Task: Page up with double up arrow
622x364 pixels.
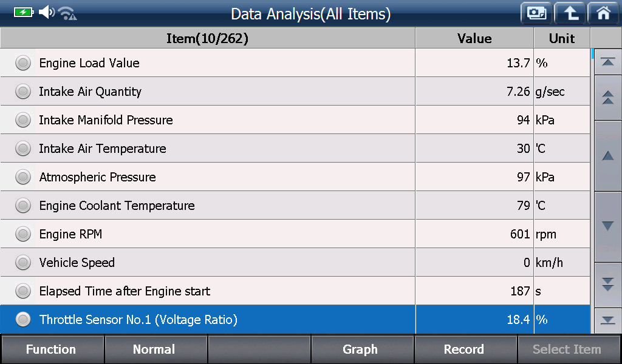Action: [x=607, y=98]
